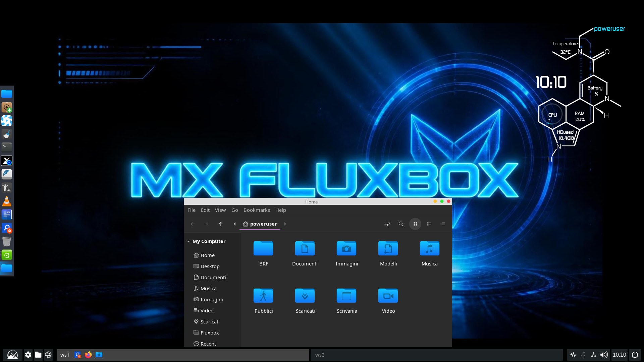Viewport: 644px width, 362px height.
Task: Toggle the location entry path button
Action: (x=387, y=224)
